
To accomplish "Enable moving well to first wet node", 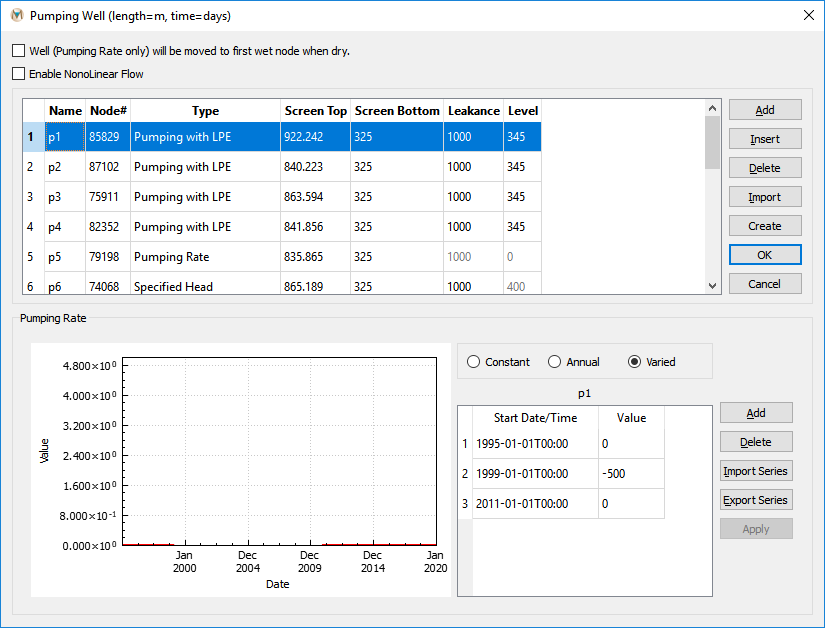I will point(18,50).
